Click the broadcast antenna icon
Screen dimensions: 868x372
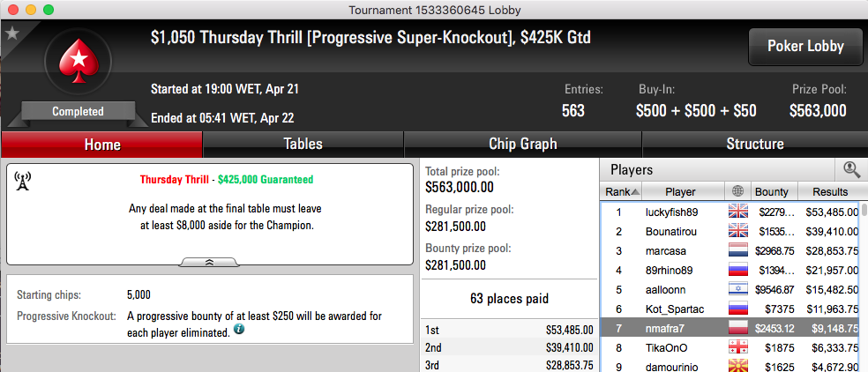pos(23,181)
